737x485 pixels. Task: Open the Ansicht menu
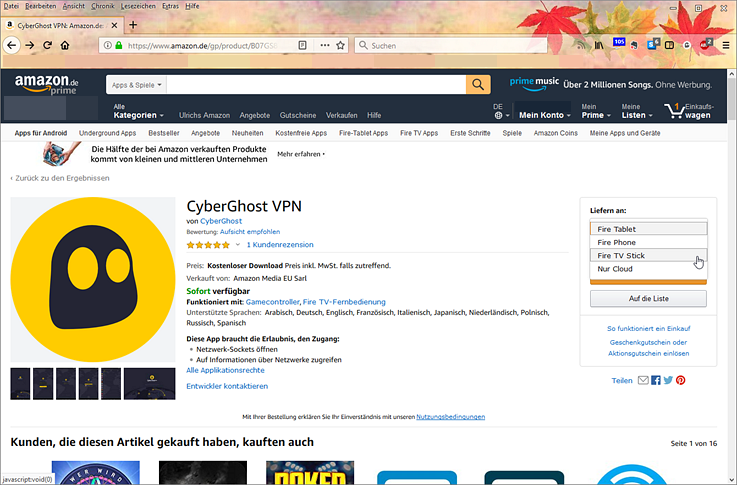click(x=73, y=6)
